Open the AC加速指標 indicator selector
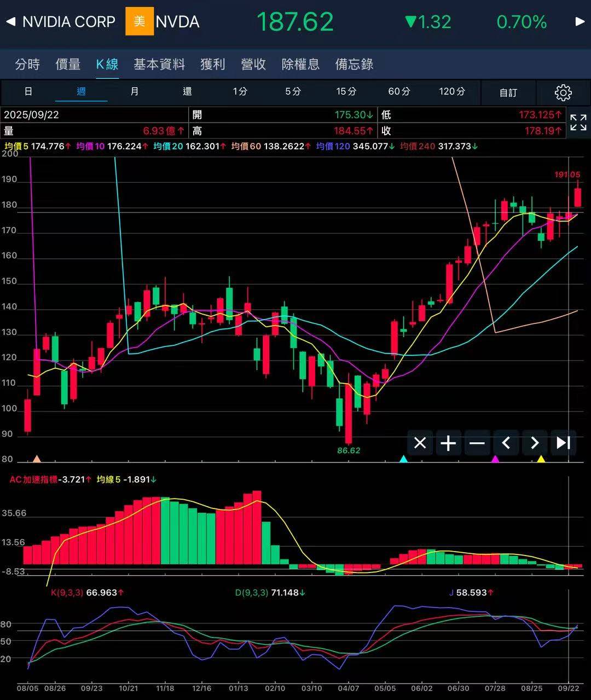This screenshot has width=591, height=700. coord(33,479)
